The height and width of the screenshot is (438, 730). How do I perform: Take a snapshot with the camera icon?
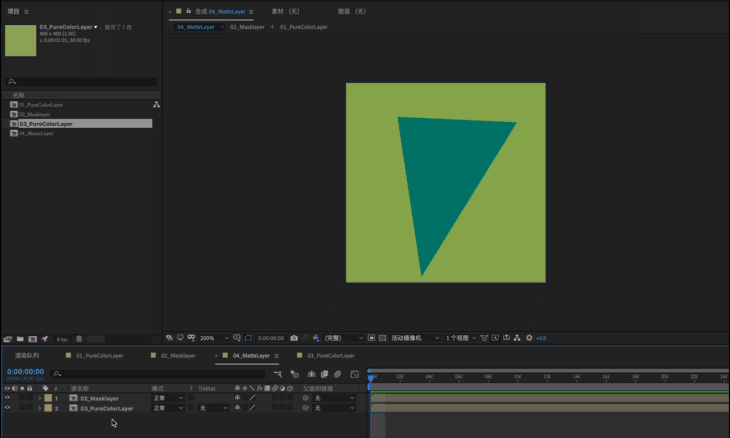click(x=294, y=338)
